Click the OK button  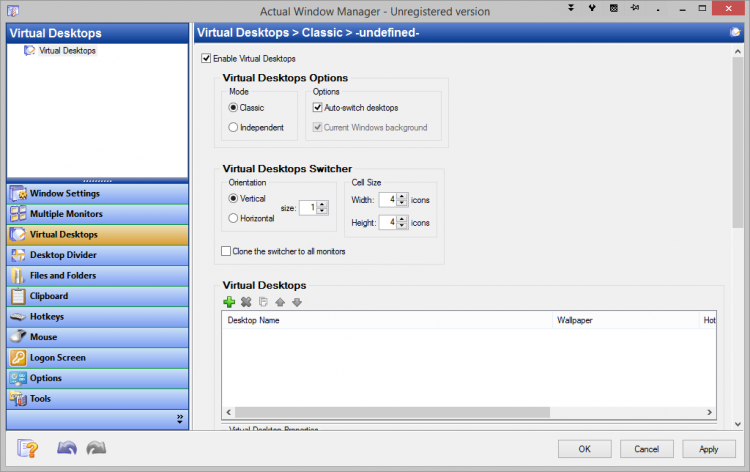point(585,449)
